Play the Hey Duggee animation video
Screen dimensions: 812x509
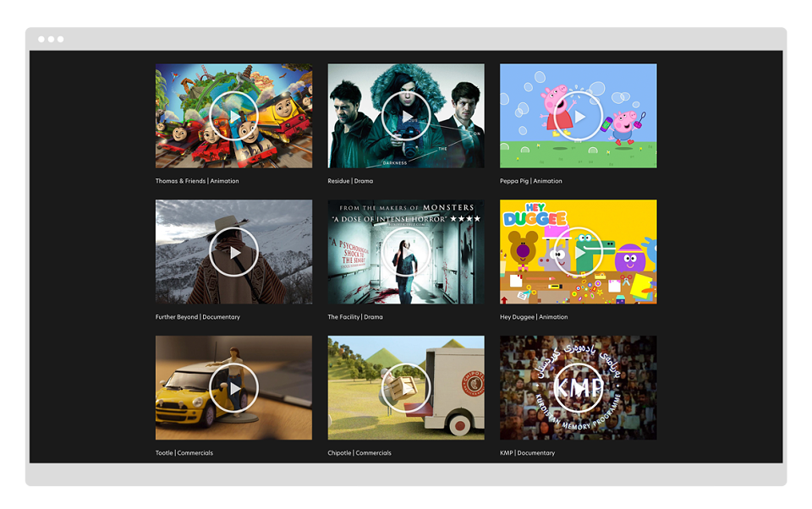pos(578,252)
